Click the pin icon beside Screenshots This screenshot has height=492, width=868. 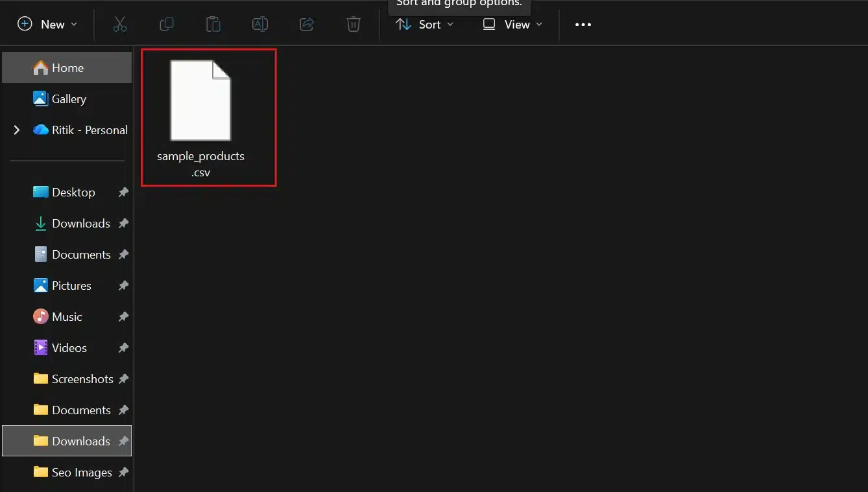point(123,379)
